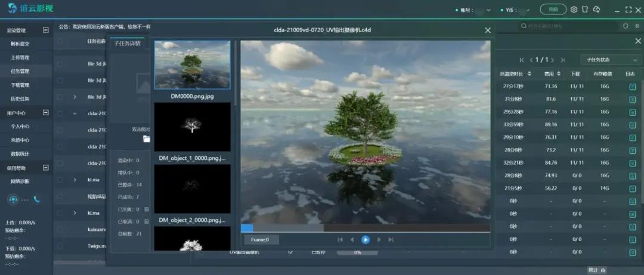Click the refresh icon beside the search box
The width and height of the screenshot is (644, 275).
[x=626, y=26]
